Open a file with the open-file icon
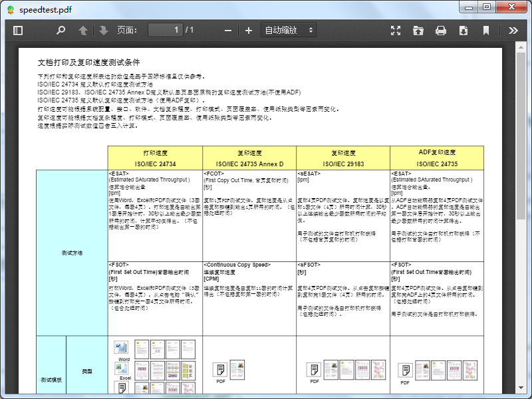This screenshot has height=399, width=532. pos(418,31)
